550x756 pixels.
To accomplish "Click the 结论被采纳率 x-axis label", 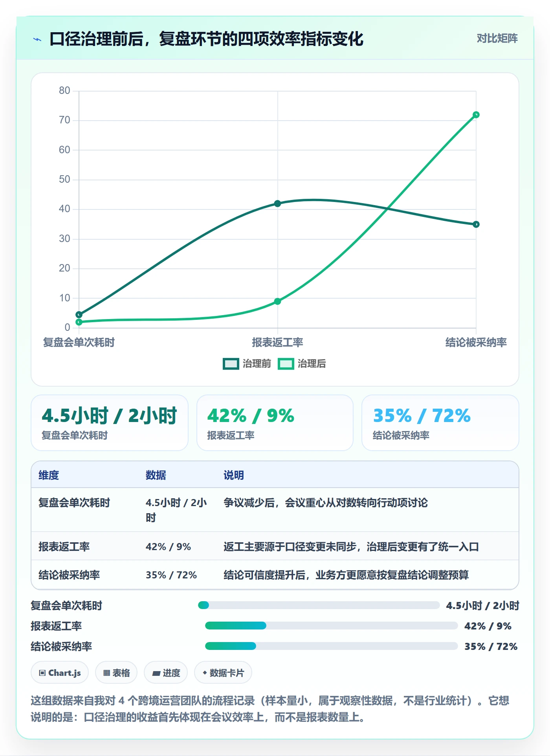I will pos(476,342).
